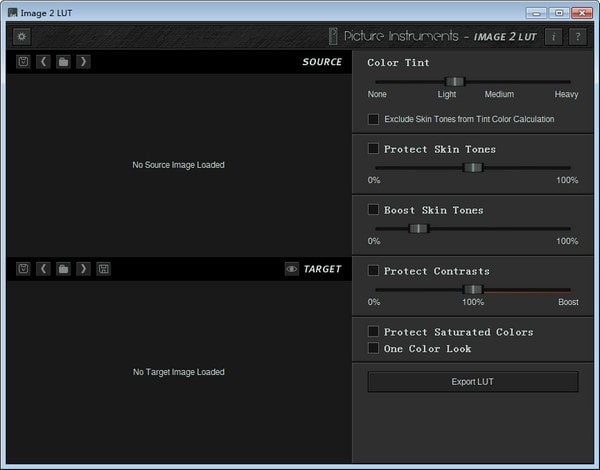Go to the next target image
This screenshot has width=600, height=470.
click(83, 269)
